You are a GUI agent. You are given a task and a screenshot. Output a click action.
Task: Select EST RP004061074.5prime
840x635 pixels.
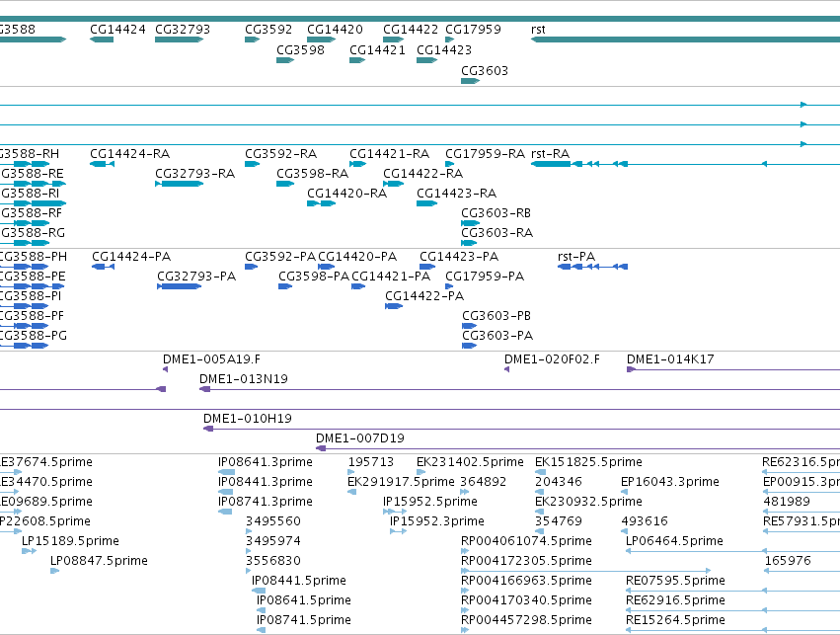click(x=527, y=542)
